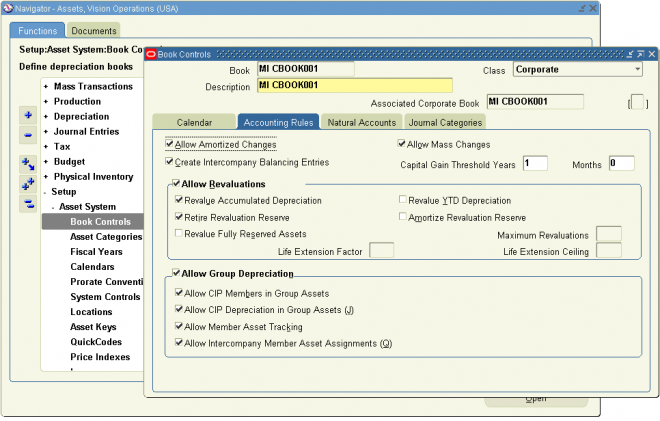Image resolution: width=660 pixels, height=421 pixels.
Task: Select Prorate Conventions tree item
Action: [106, 282]
